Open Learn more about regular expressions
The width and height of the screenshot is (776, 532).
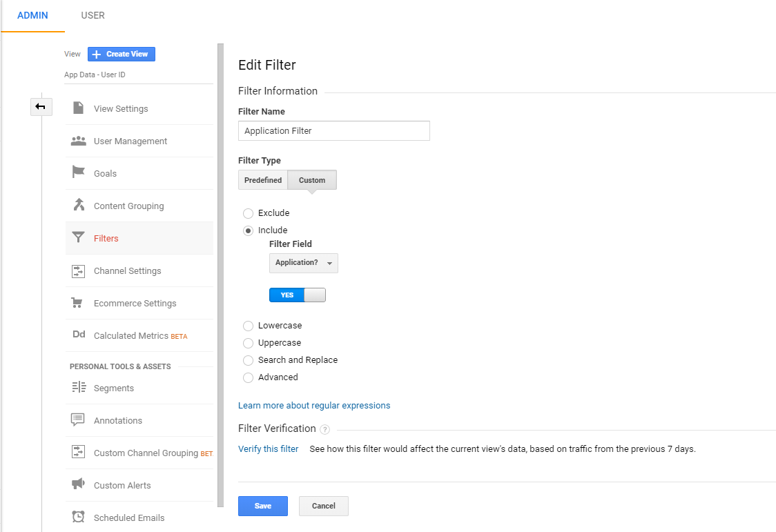[x=314, y=406]
